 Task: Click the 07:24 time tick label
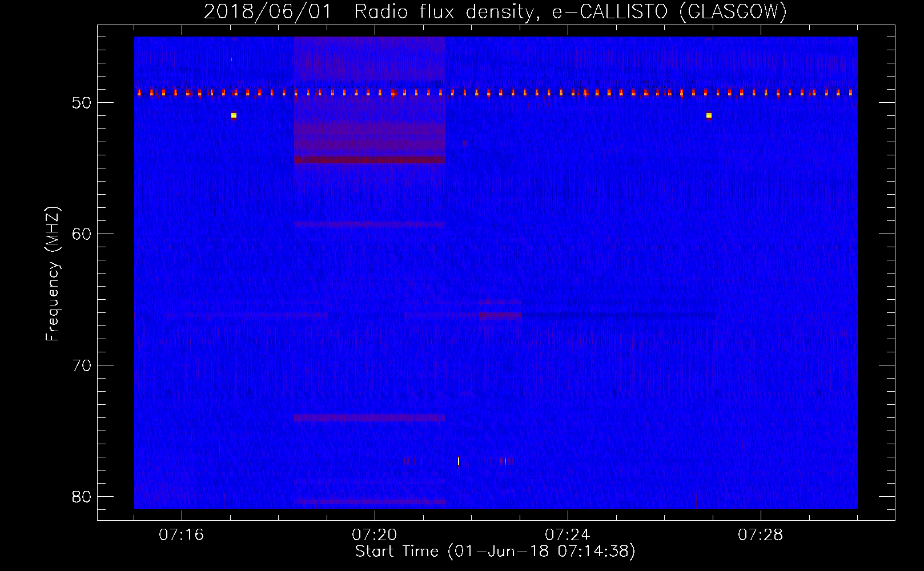pos(568,535)
